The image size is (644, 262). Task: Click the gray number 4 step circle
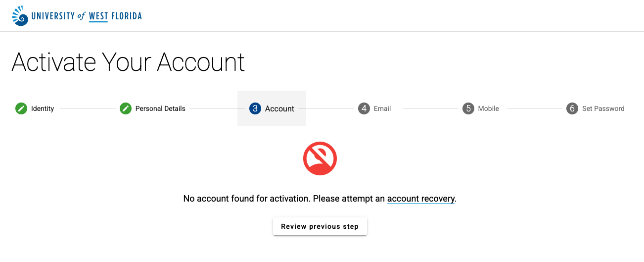click(364, 108)
